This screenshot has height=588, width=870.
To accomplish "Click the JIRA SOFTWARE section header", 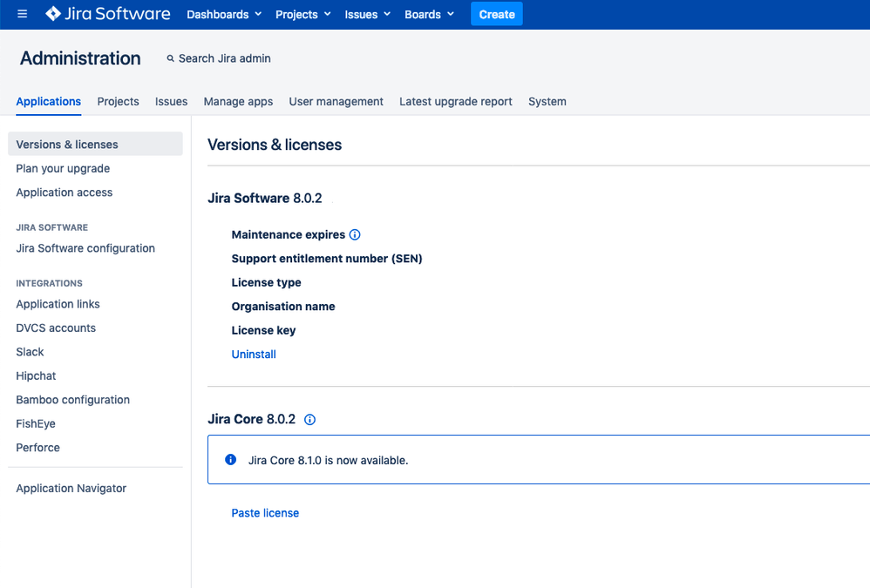I will coord(51,227).
